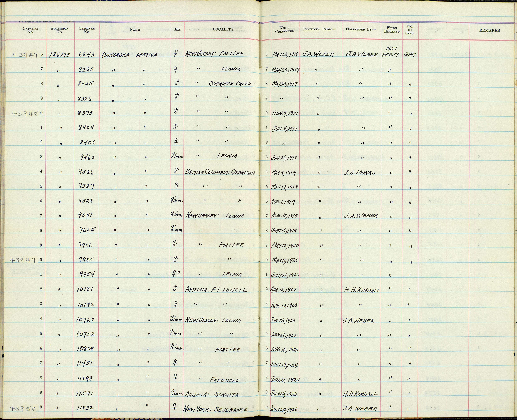Click the 'Original No.' column header
Screen dimensions: 517x420
coord(87,30)
